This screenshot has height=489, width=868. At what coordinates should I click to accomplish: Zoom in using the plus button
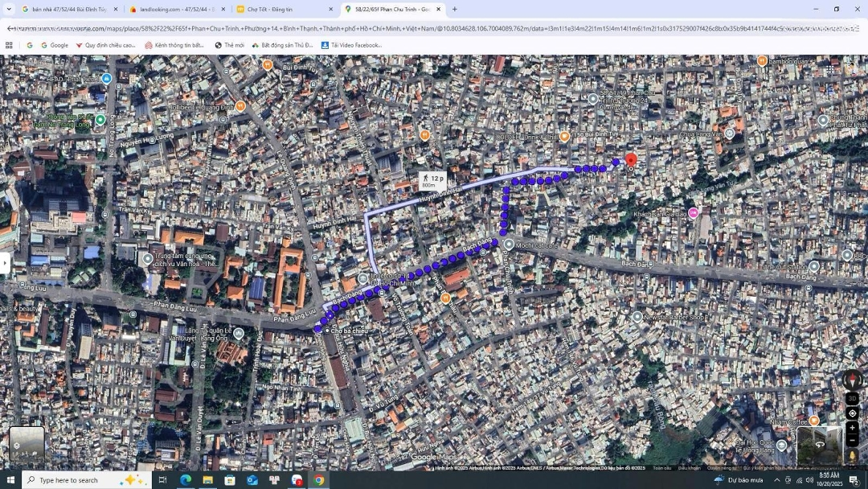click(x=852, y=428)
